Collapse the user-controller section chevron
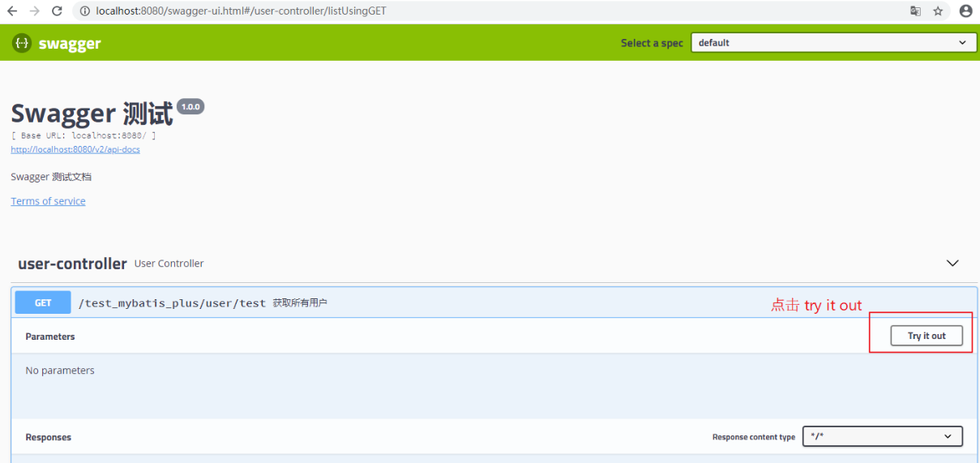Screen dimensions: 980x463 click(952, 264)
